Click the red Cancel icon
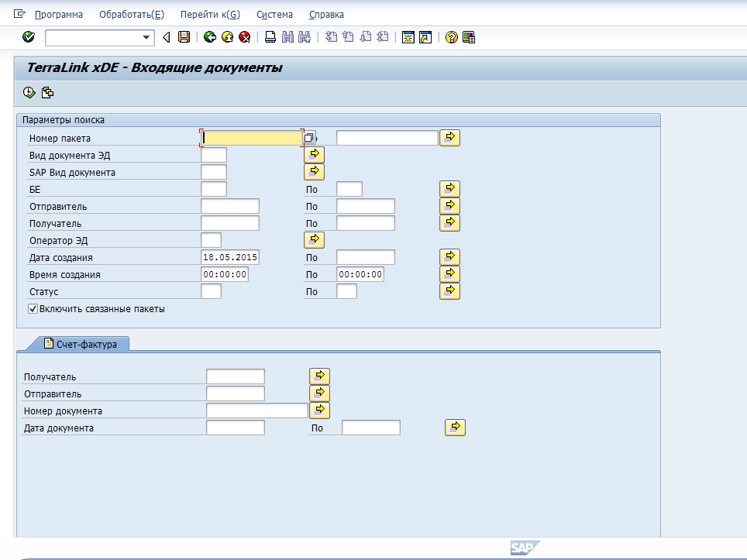The height and width of the screenshot is (560, 747). tap(244, 37)
